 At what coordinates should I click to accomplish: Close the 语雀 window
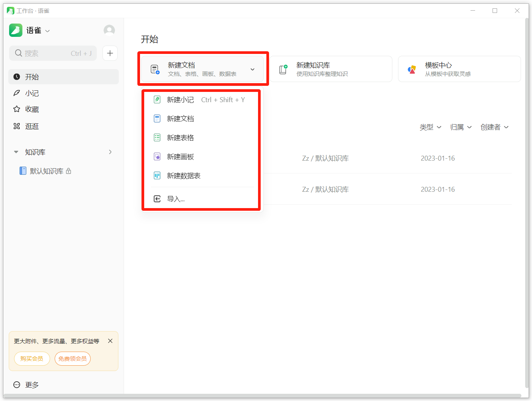(x=517, y=11)
